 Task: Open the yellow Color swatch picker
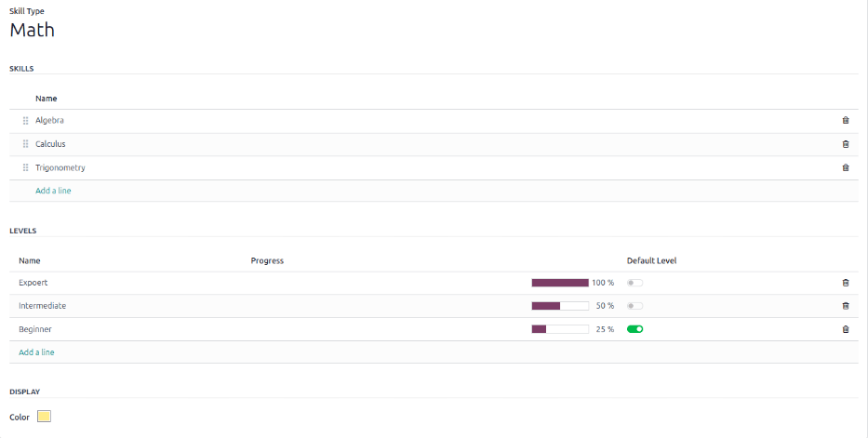pos(44,417)
